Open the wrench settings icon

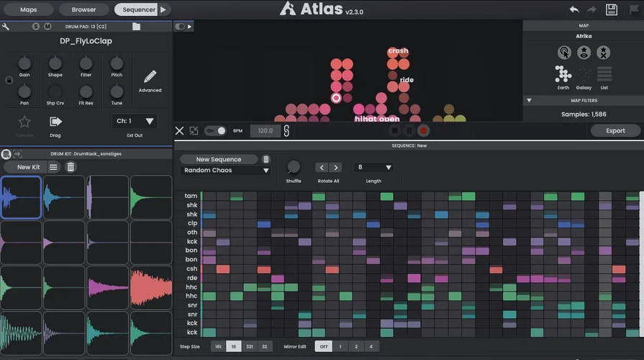click(6, 27)
